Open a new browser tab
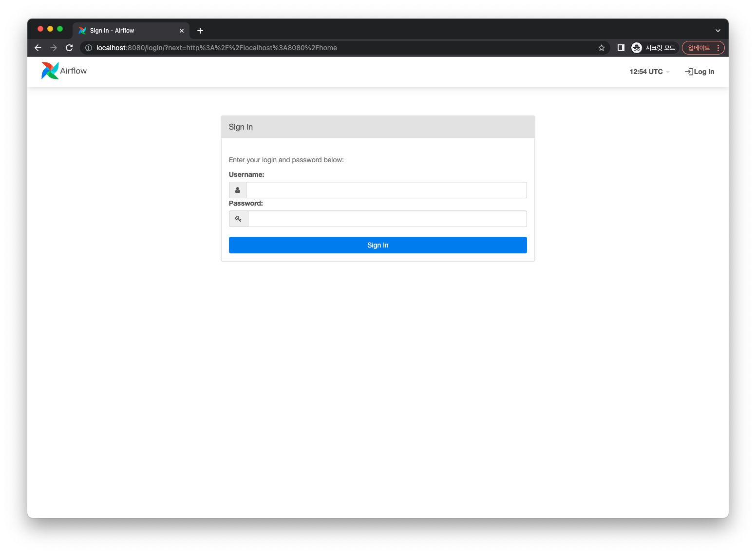This screenshot has width=756, height=554. [x=200, y=31]
